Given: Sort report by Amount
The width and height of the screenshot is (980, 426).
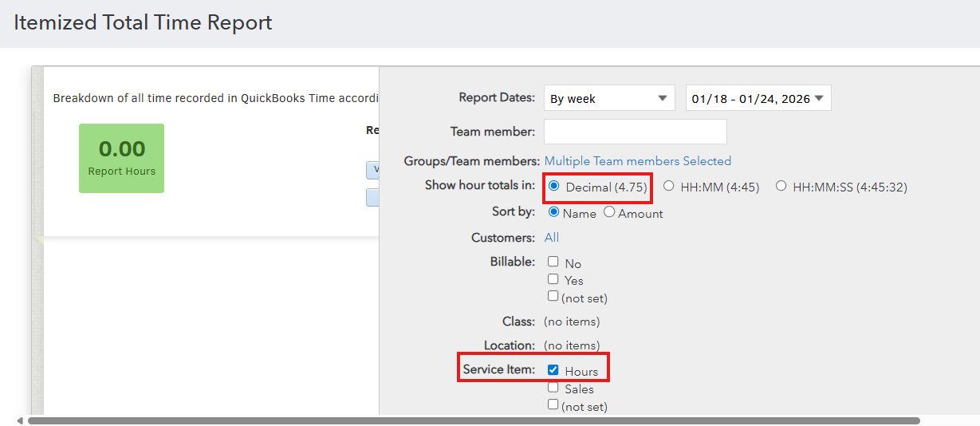Looking at the screenshot, I should pos(609,213).
